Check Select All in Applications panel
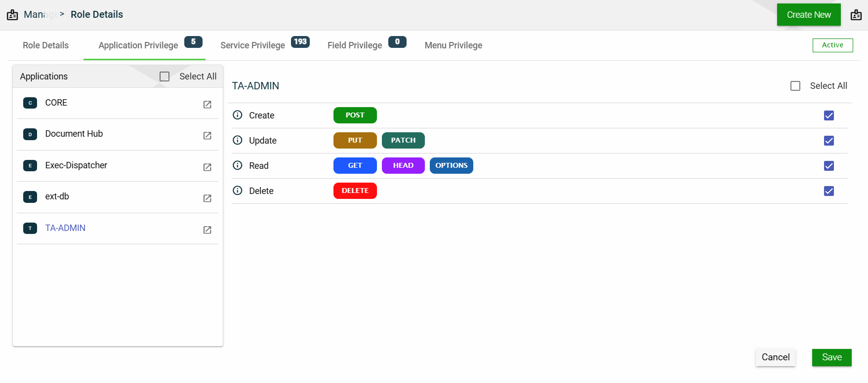Screen dimensions: 868x383 (165, 77)
